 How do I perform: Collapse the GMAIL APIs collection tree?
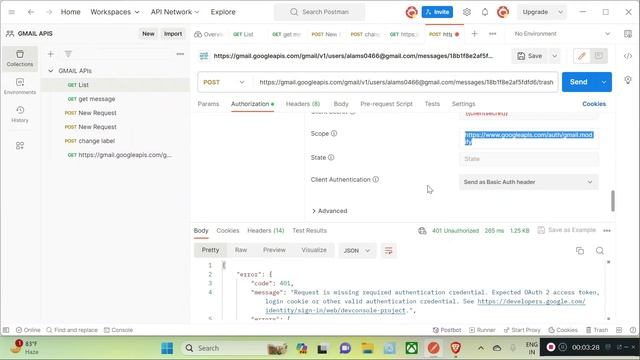coord(51,71)
